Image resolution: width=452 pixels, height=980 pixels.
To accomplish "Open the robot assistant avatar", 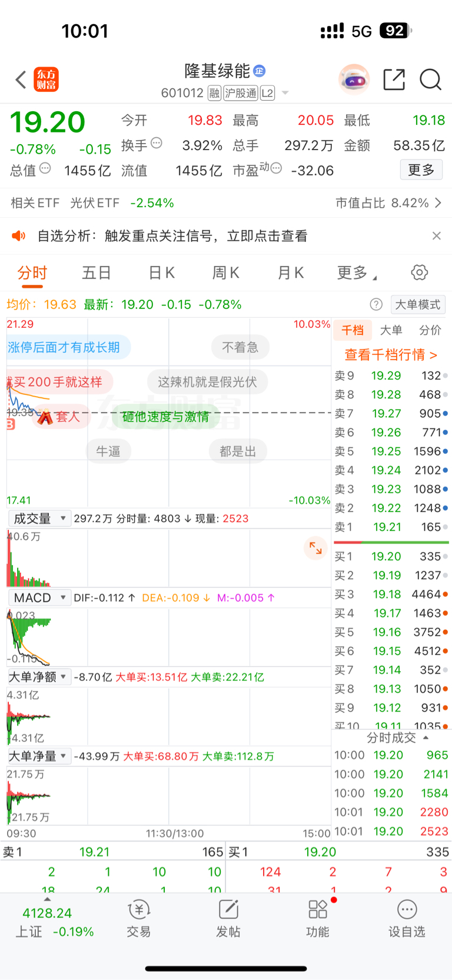I will 354,79.
